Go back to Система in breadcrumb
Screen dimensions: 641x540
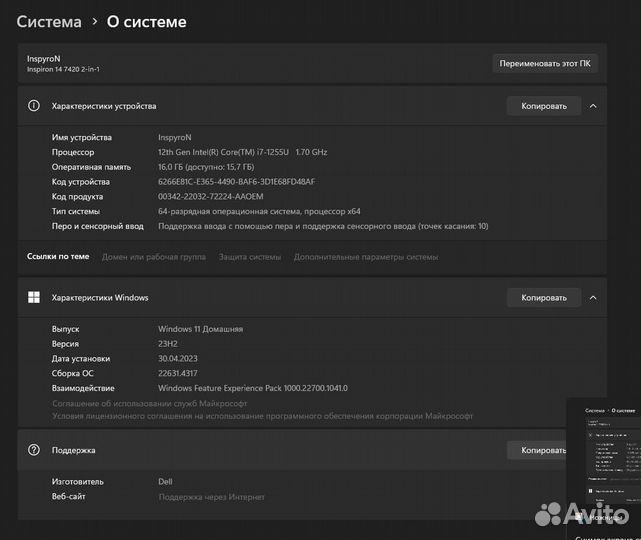coord(49,21)
